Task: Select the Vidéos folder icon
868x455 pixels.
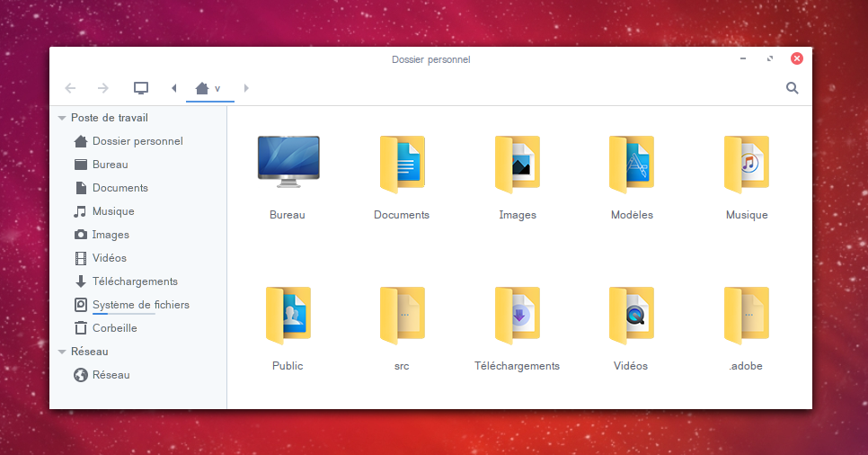Action: [632, 316]
